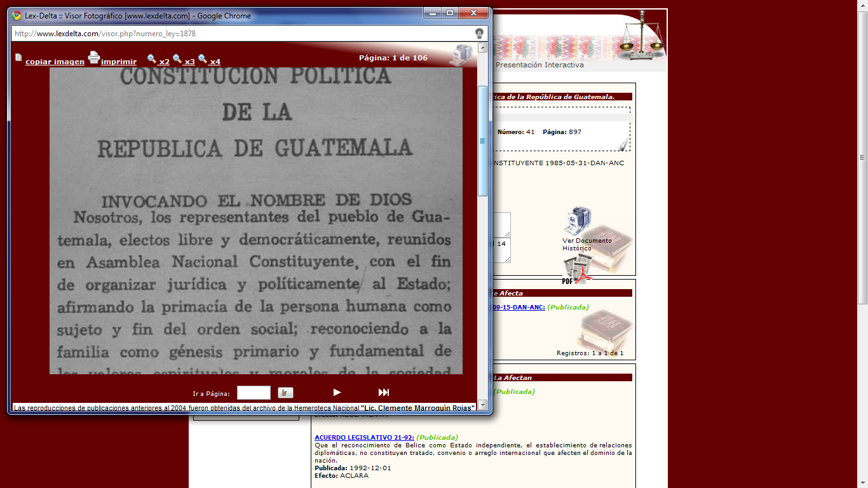Viewport: 868px width, 488px height.
Task: Click the x2 zoom magnifier icon
Action: (152, 59)
